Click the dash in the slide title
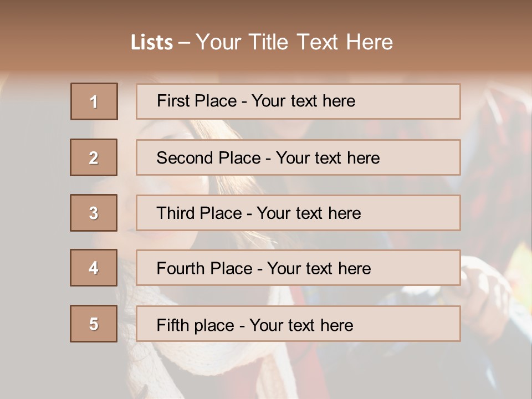Viewport: 532px width, 399px height. (x=184, y=43)
